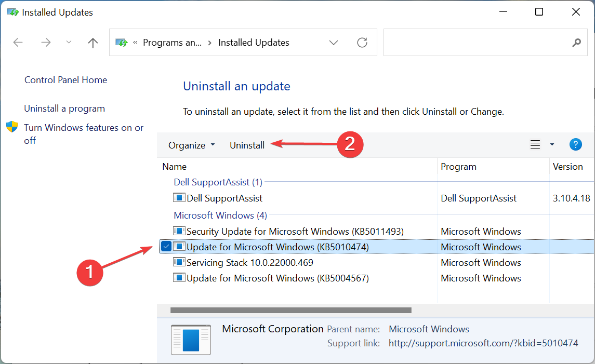Viewport: 595px width, 364px height.
Task: Click the forward navigation arrow
Action: point(46,43)
